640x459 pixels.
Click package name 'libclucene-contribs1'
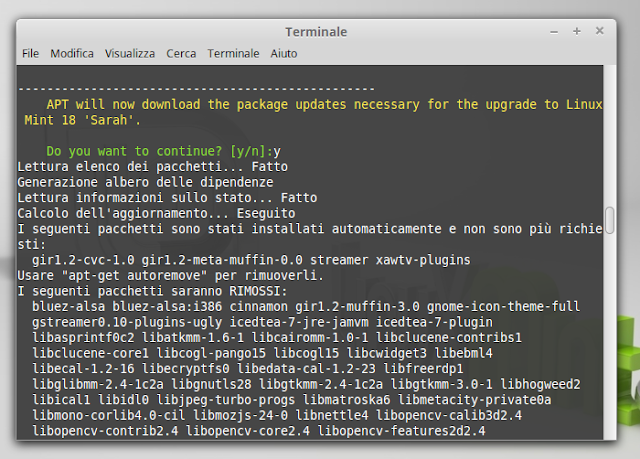(x=449, y=338)
